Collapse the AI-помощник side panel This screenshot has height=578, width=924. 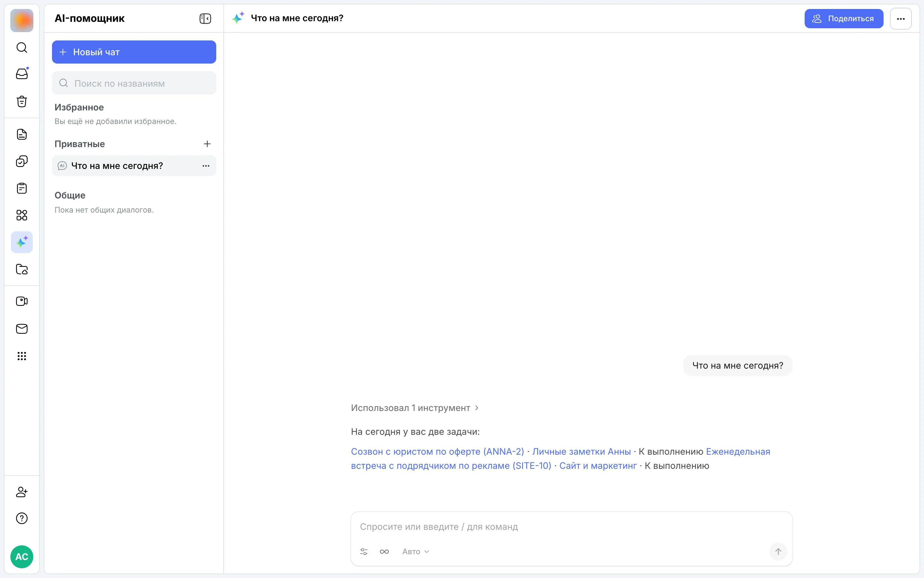click(205, 18)
